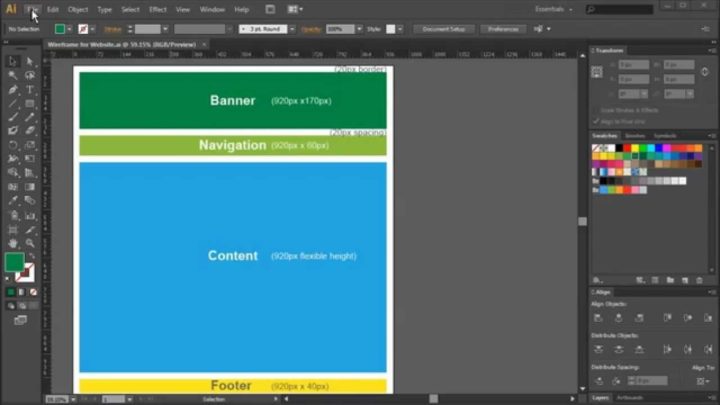The height and width of the screenshot is (405, 720).
Task: Toggle Scale Strokes & Effects checkbox
Action: click(596, 110)
